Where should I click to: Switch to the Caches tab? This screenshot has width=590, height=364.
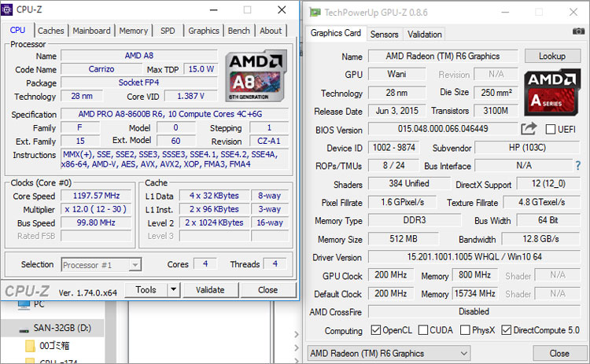click(x=51, y=31)
